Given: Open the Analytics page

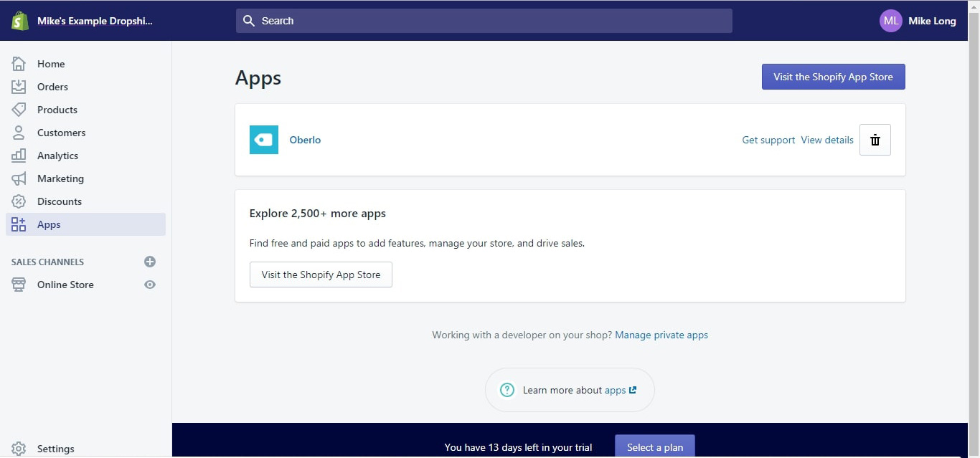Looking at the screenshot, I should pos(57,156).
